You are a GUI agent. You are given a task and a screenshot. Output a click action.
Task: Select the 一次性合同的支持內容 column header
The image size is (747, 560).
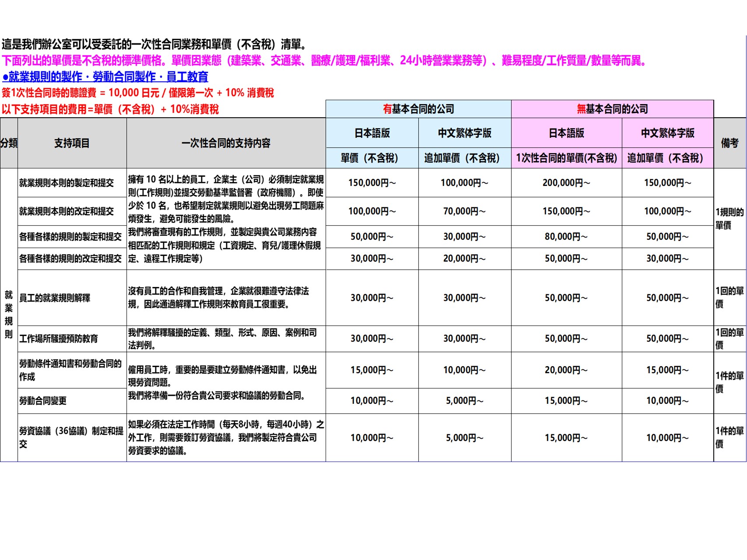coord(226,143)
